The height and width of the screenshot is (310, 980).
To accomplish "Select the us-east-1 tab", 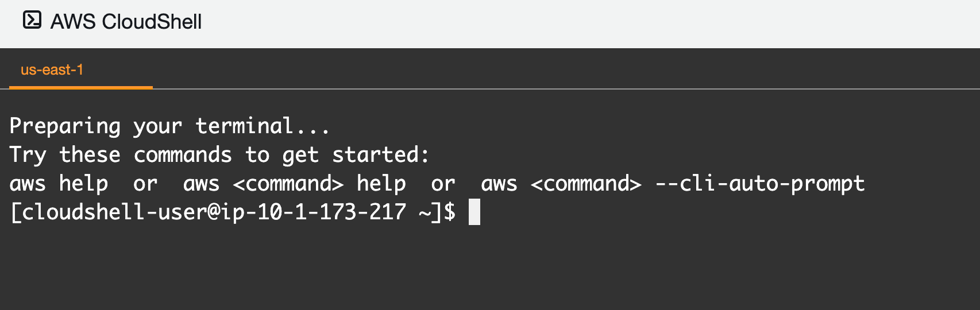I will tap(52, 70).
